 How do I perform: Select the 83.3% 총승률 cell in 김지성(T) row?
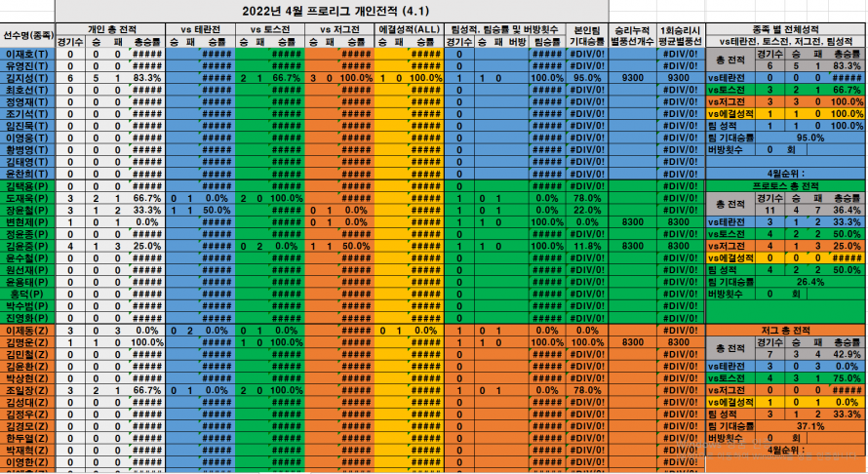pyautogui.click(x=146, y=78)
